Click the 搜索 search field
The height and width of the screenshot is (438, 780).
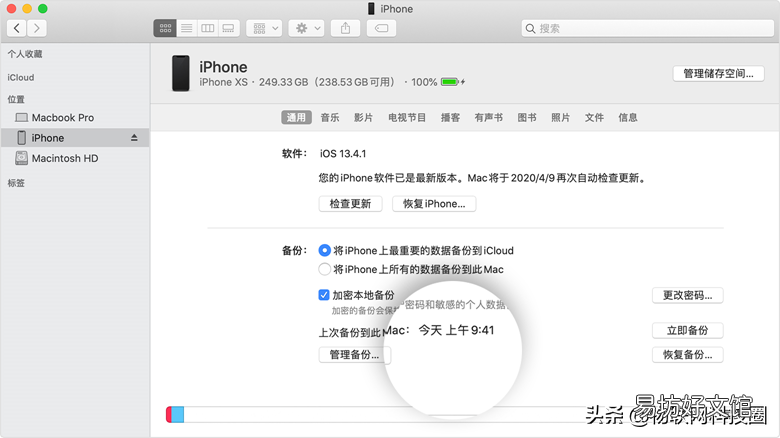pyautogui.click(x=648, y=28)
